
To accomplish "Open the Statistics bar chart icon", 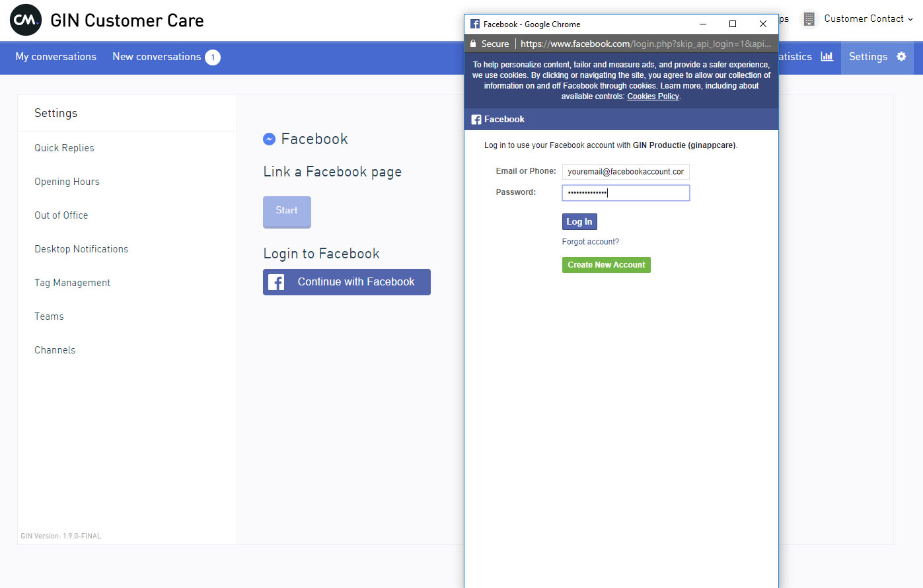I will pyautogui.click(x=827, y=57).
